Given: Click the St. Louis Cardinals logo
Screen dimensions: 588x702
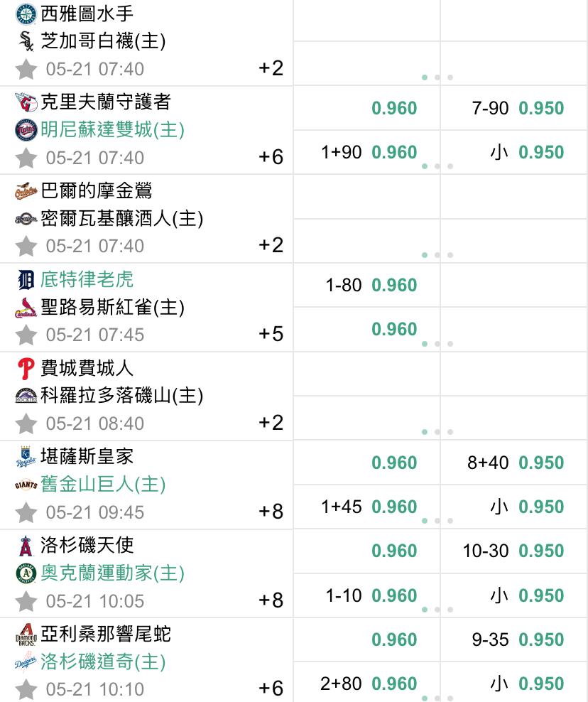Looking at the screenshot, I should point(26,308).
